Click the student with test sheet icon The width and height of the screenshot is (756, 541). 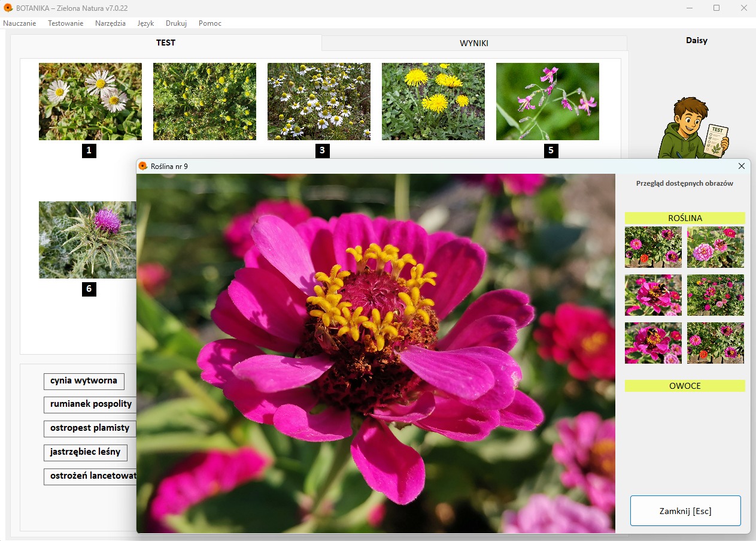click(694, 128)
